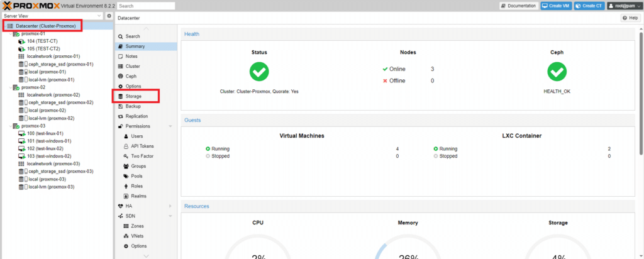644x259 pixels.
Task: Click the grid icon of localnetwork (proxmox-03)
Action: (21, 164)
